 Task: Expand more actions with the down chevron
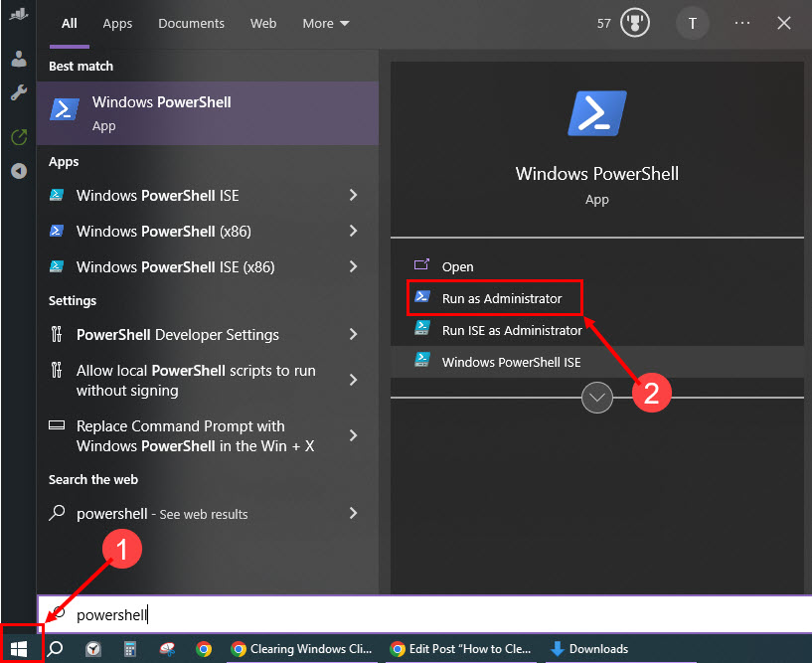[x=596, y=398]
